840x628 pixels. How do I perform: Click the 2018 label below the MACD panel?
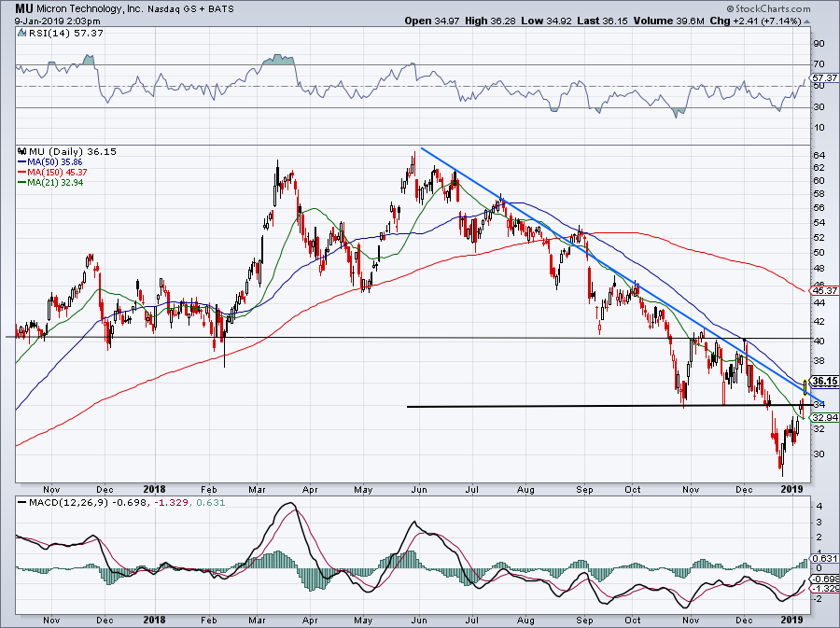tap(155, 620)
